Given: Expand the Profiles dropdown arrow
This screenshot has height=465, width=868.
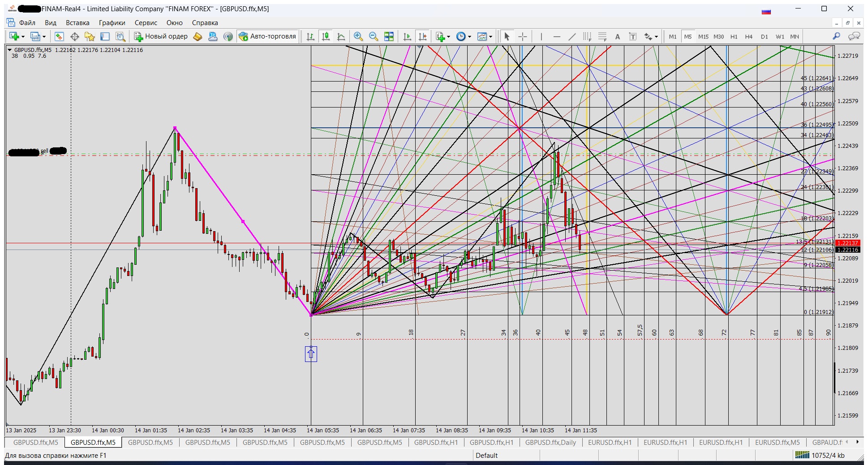Looking at the screenshot, I should click(44, 37).
